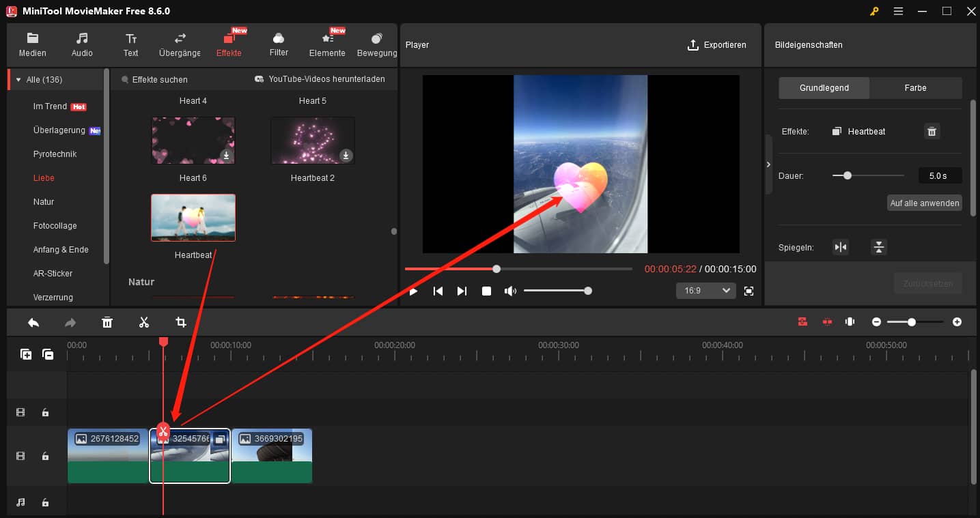Lock the audio track at the bottom
Viewport: 980px width, 518px height.
(45, 502)
